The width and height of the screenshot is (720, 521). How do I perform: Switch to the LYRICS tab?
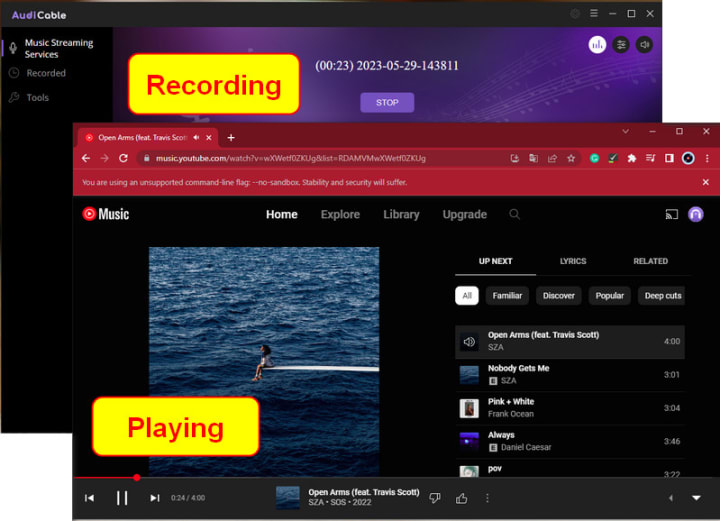pyautogui.click(x=573, y=261)
